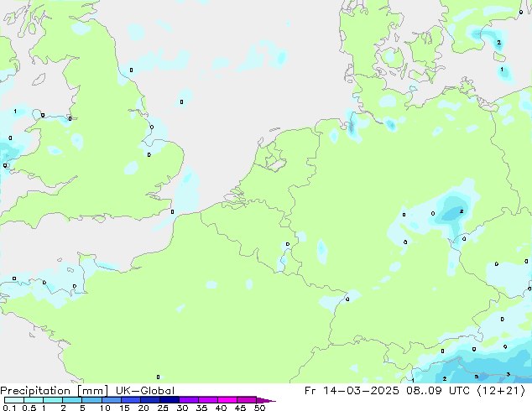This screenshot has width=532, height=411.
Task: Pick the 15–20 mm blue swatch
Action: (130, 400)
